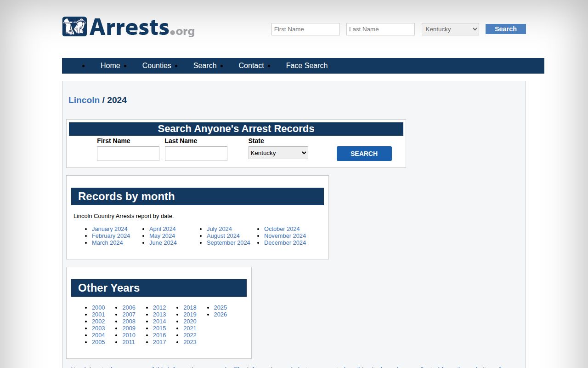This screenshot has width=588, height=368.
Task: Go to year 2018
Action: point(190,307)
